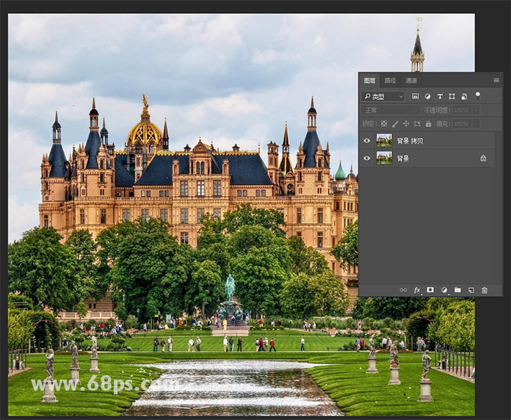Open the 正常 blend mode dropdown

pos(391,110)
